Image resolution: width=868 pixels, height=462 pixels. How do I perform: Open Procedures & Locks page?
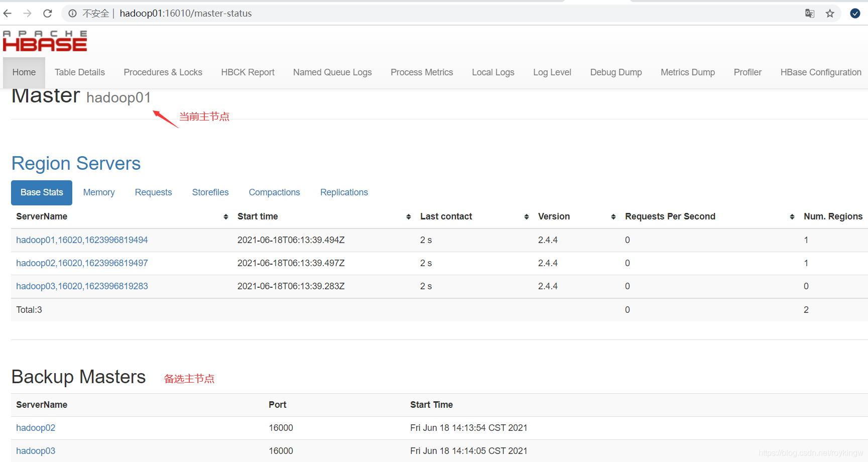(x=163, y=72)
